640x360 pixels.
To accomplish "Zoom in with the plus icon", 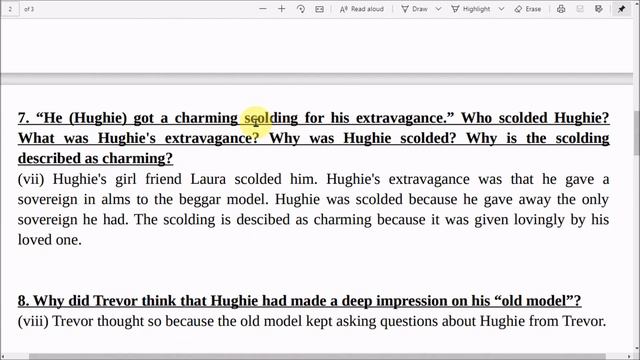I will tap(282, 9).
